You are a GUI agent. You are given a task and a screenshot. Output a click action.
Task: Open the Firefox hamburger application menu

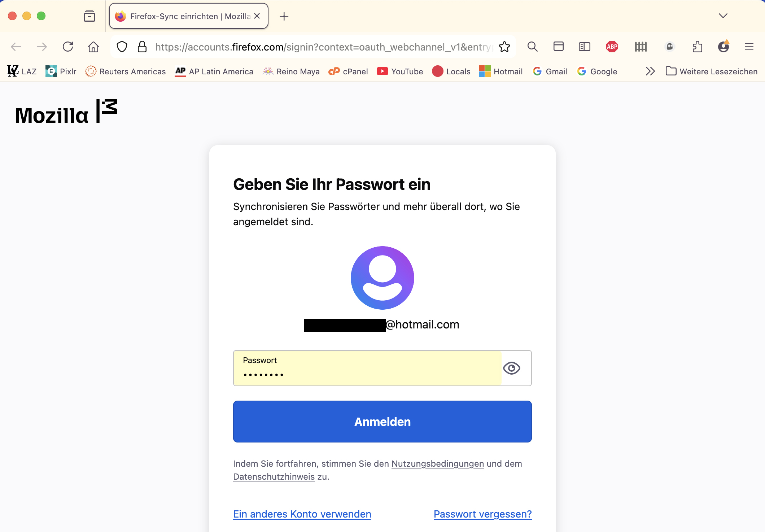(x=749, y=47)
